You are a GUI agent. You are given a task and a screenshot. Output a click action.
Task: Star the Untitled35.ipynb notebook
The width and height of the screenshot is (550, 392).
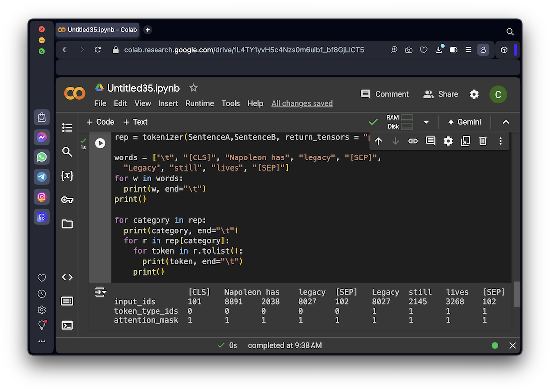[x=194, y=88]
